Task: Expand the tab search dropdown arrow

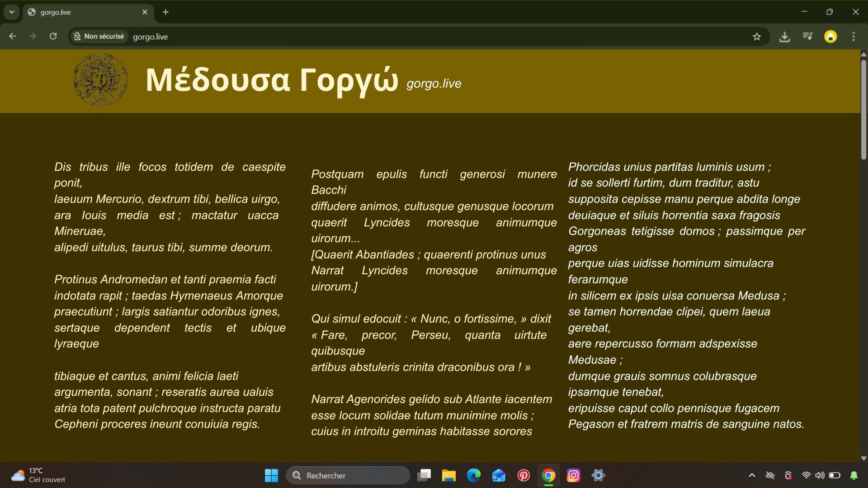Action: [x=12, y=12]
